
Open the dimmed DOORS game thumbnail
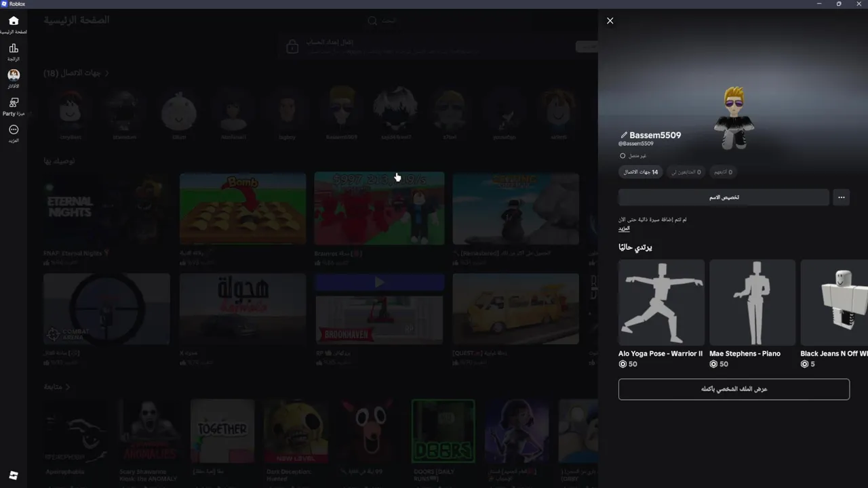[443, 430]
